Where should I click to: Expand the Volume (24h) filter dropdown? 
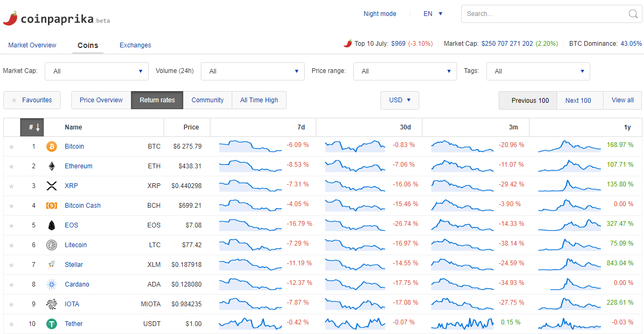254,71
